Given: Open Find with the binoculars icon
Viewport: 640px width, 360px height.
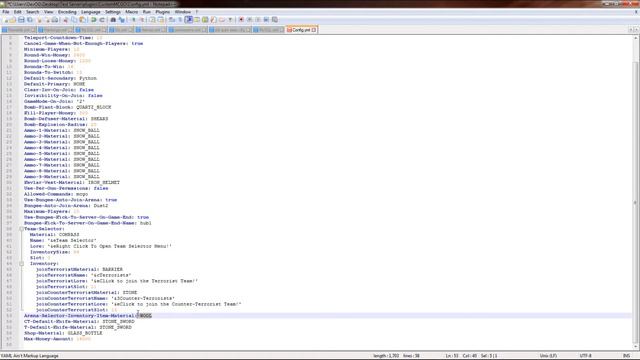Looking at the screenshot, I should 113,20.
